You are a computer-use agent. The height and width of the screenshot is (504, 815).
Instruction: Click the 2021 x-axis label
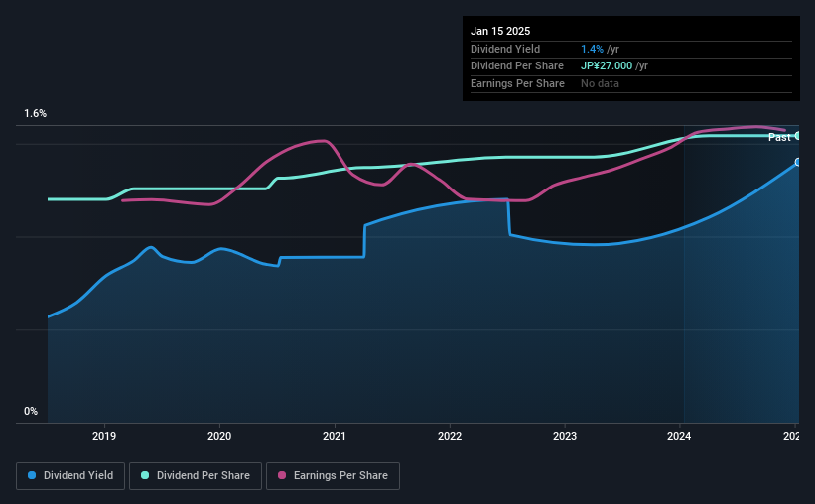tap(335, 436)
